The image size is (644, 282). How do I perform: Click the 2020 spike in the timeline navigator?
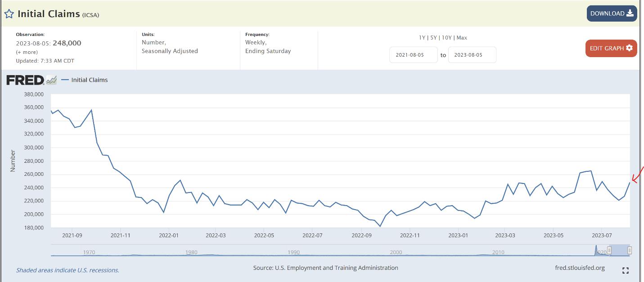coord(596,249)
